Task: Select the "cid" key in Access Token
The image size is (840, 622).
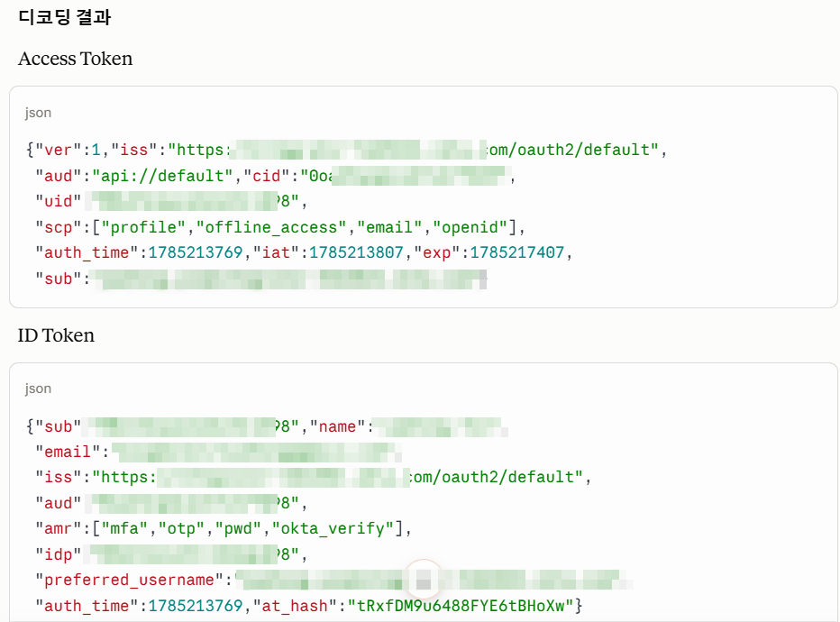Action: tap(268, 176)
